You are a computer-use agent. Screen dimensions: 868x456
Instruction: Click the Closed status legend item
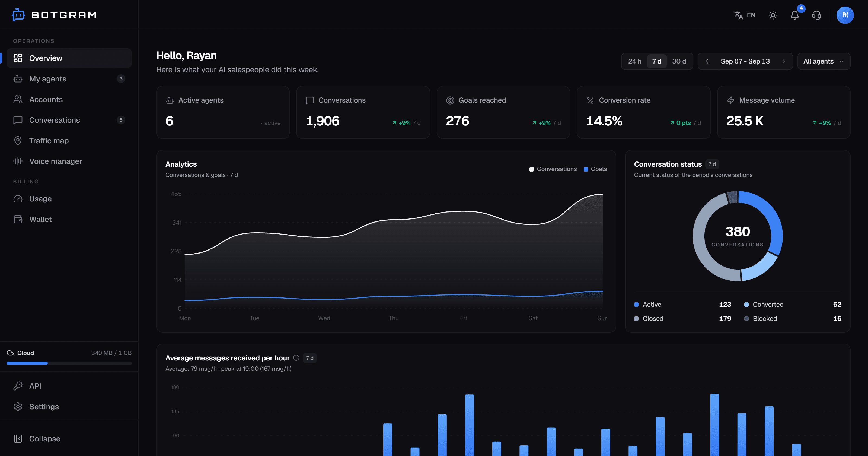pyautogui.click(x=682, y=318)
